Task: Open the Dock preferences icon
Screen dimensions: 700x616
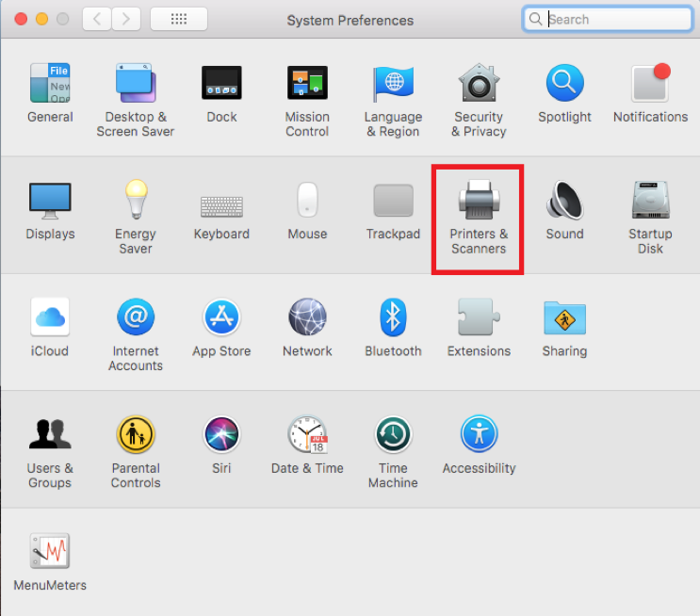Action: [221, 83]
